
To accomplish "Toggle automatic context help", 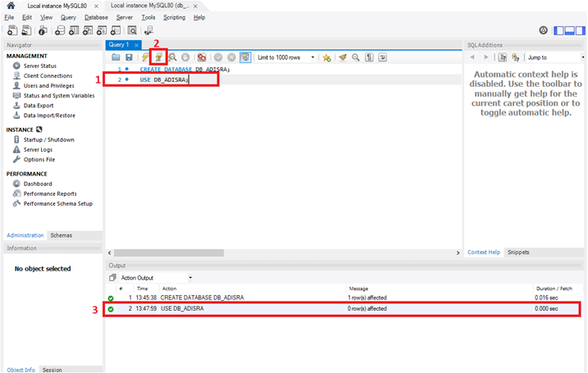I will (516, 57).
